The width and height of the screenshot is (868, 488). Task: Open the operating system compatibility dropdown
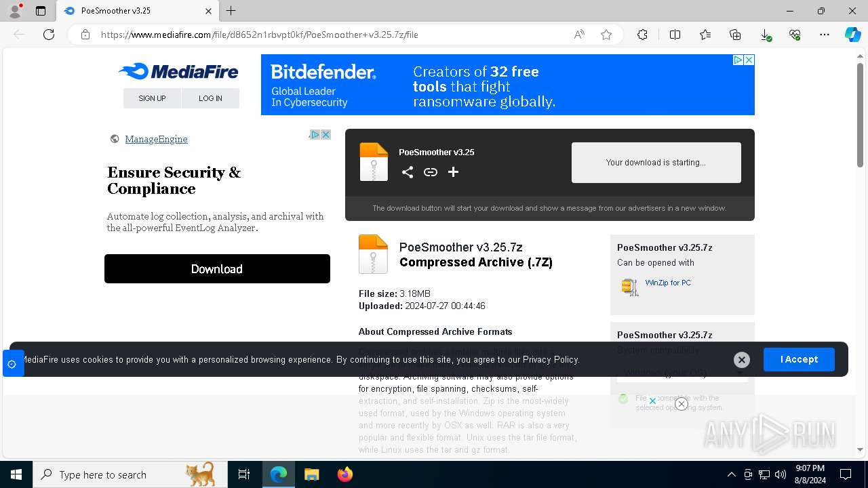pos(683,373)
